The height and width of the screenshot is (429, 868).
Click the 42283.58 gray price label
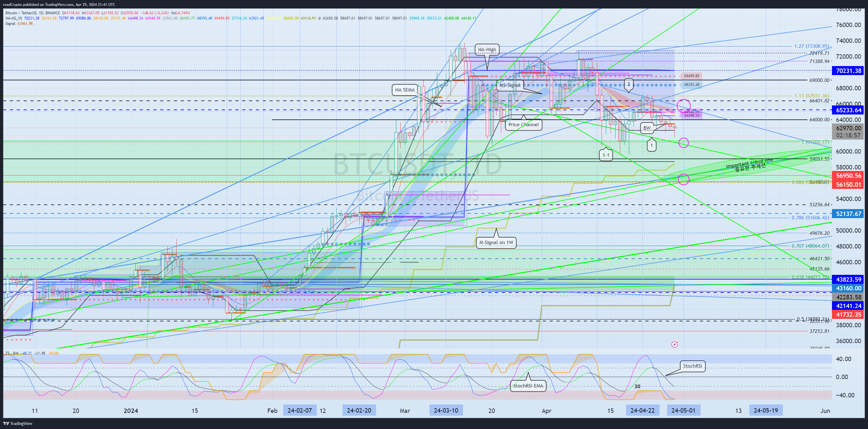848,297
